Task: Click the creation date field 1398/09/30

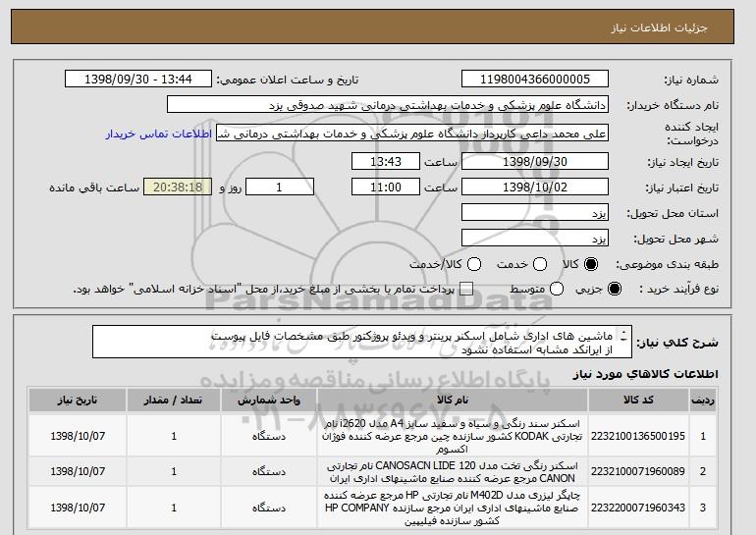Action: coord(535,161)
